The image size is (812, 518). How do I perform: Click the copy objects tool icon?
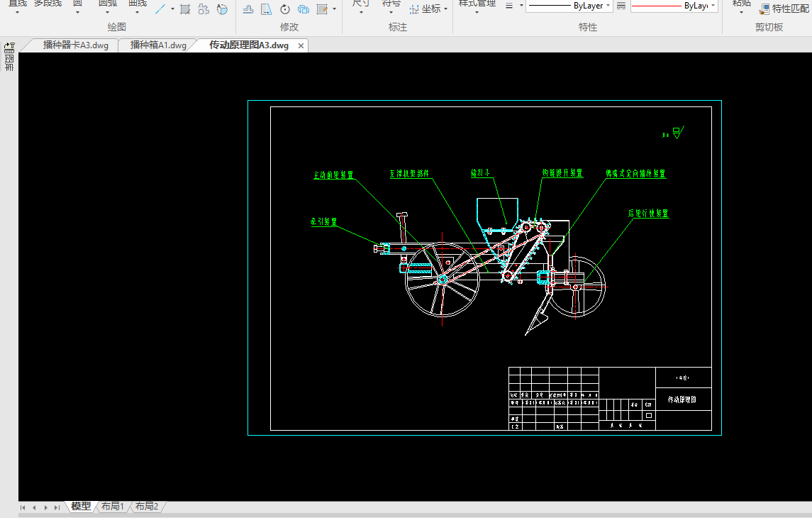(304, 9)
